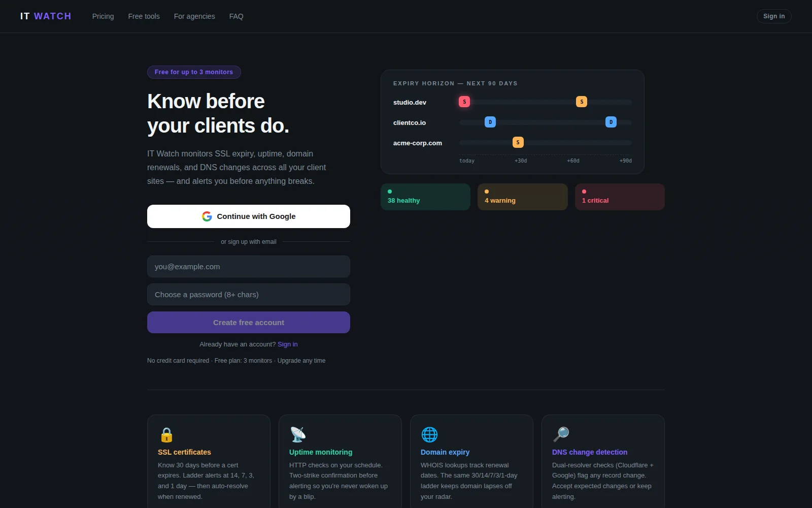
Task: Select the blue D marker near +90d on clientco.io
Action: point(611,122)
